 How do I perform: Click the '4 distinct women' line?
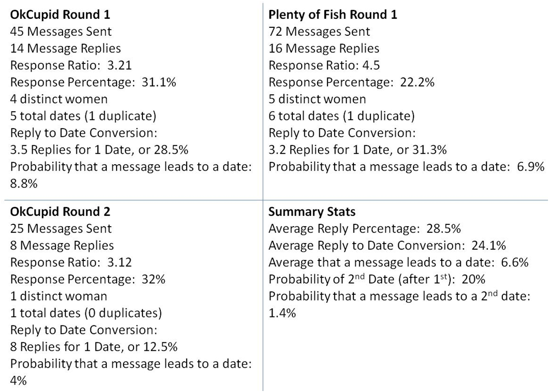click(x=59, y=99)
